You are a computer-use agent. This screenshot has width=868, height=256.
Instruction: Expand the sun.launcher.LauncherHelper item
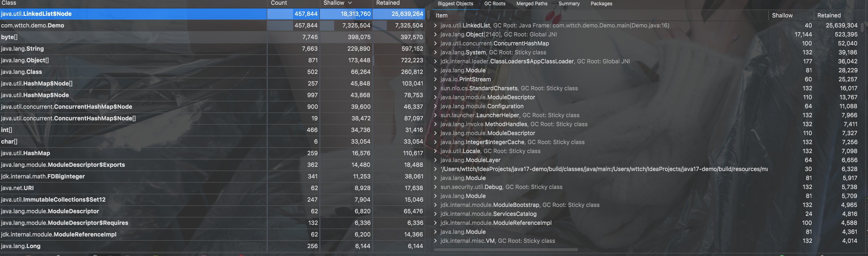pos(435,115)
